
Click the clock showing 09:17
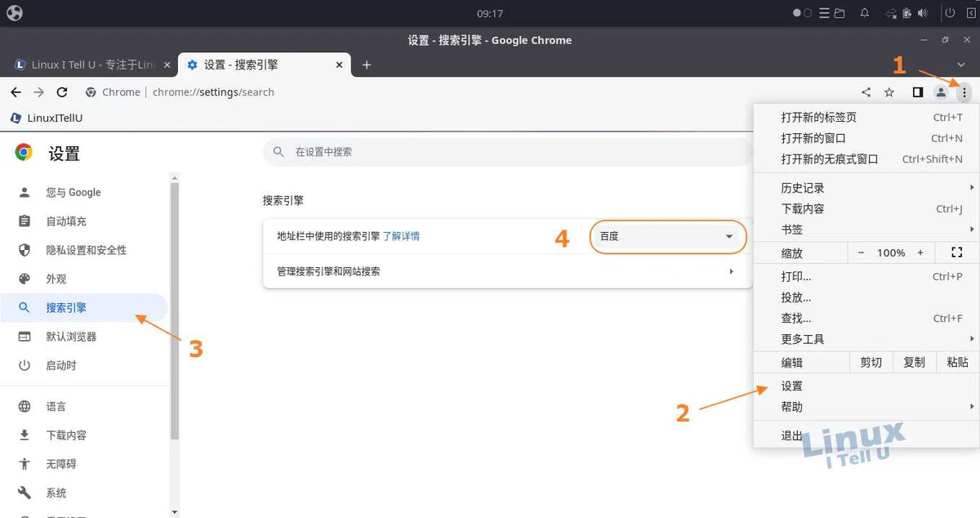click(x=490, y=13)
